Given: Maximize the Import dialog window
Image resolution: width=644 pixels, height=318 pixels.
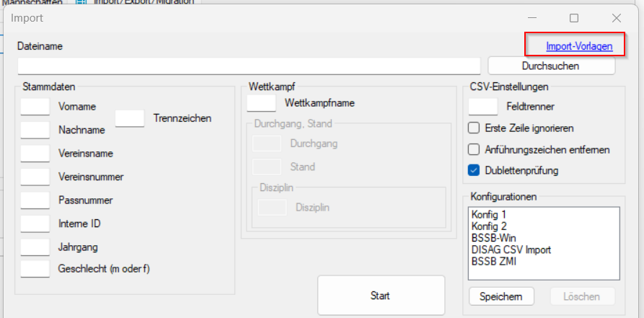Looking at the screenshot, I should pyautogui.click(x=574, y=18).
